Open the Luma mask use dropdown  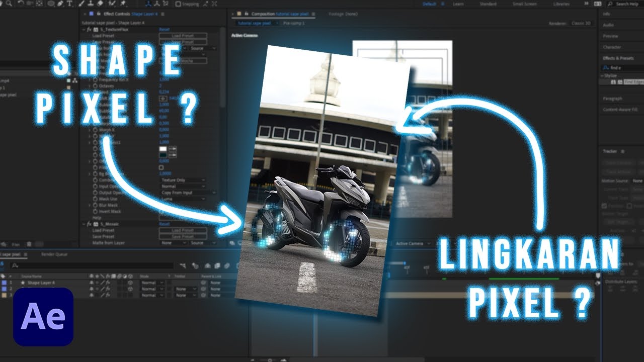[x=183, y=199]
